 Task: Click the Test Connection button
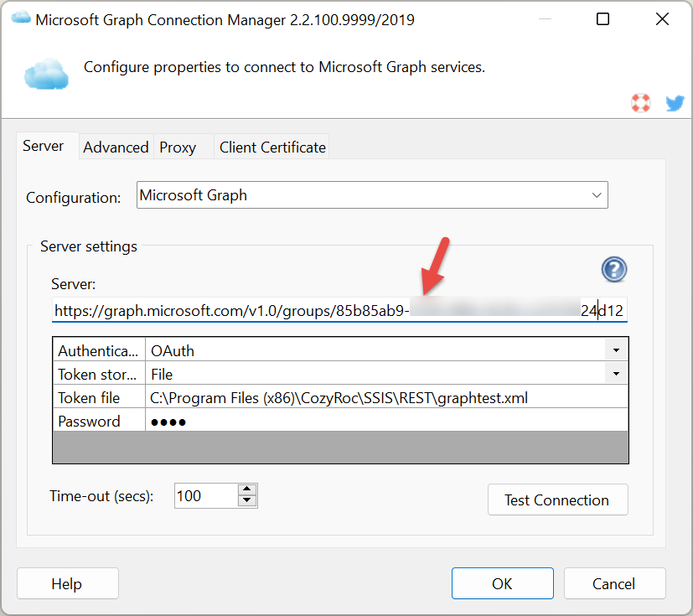pos(558,500)
